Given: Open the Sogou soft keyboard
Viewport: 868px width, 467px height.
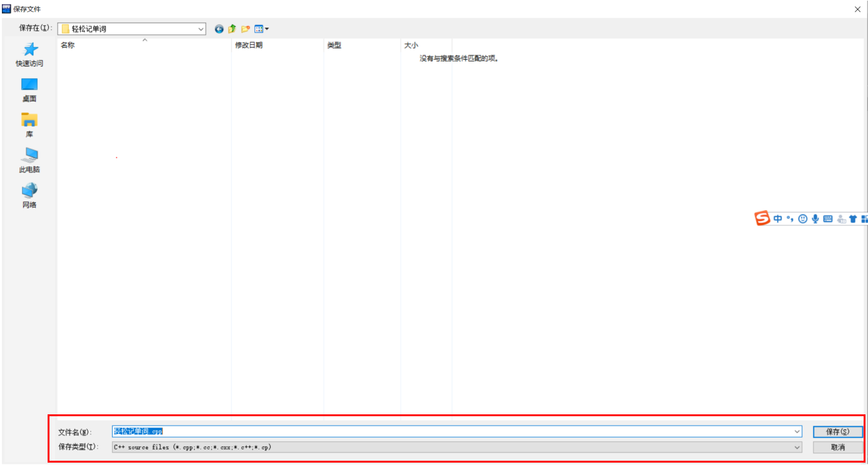Looking at the screenshot, I should [x=828, y=219].
